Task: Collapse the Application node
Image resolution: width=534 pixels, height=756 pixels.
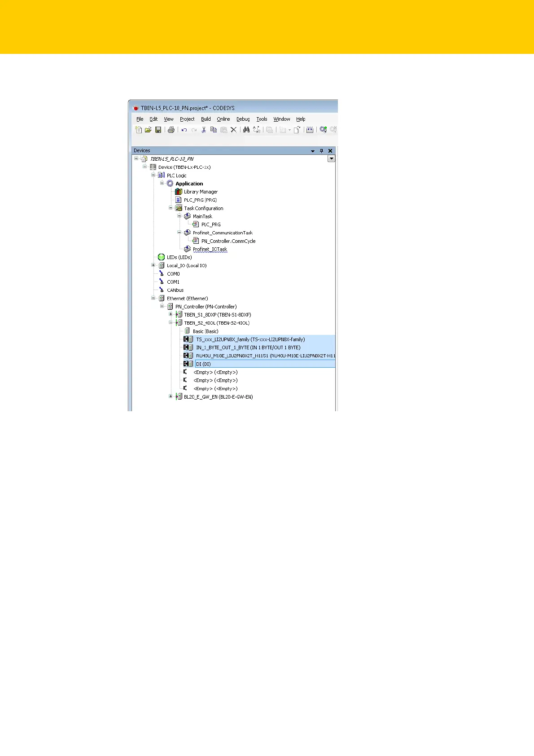Action: 162,183
